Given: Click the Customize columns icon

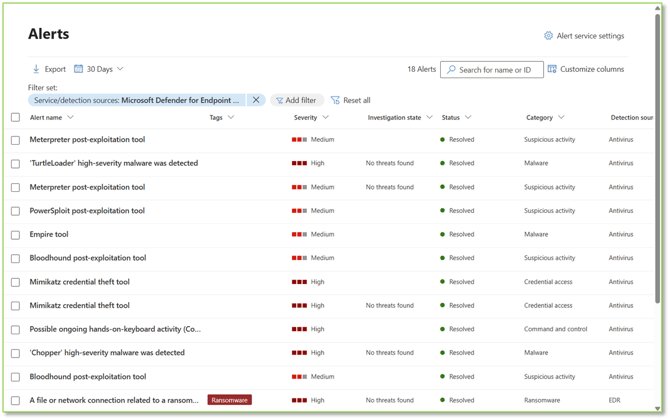Looking at the screenshot, I should pyautogui.click(x=552, y=69).
